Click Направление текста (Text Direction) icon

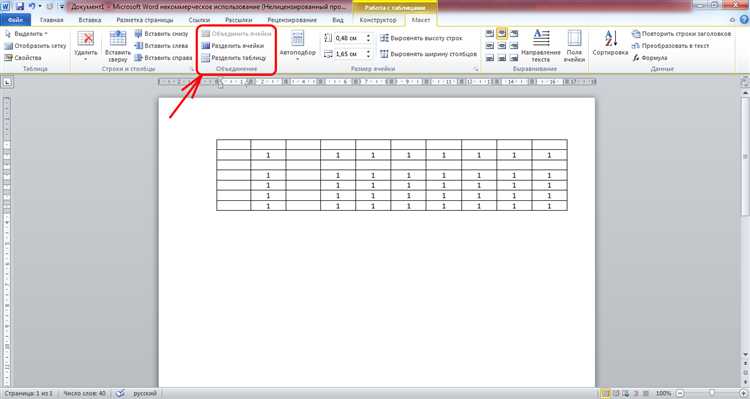[x=541, y=46]
